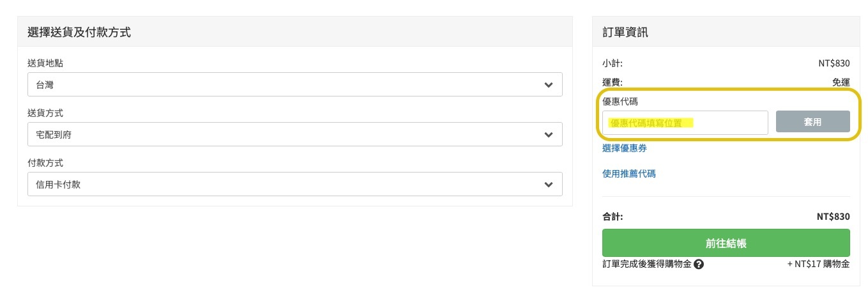Screen dimensions: 868x301
Task: Click the green 前往結帳 checkout button
Action: [x=726, y=243]
